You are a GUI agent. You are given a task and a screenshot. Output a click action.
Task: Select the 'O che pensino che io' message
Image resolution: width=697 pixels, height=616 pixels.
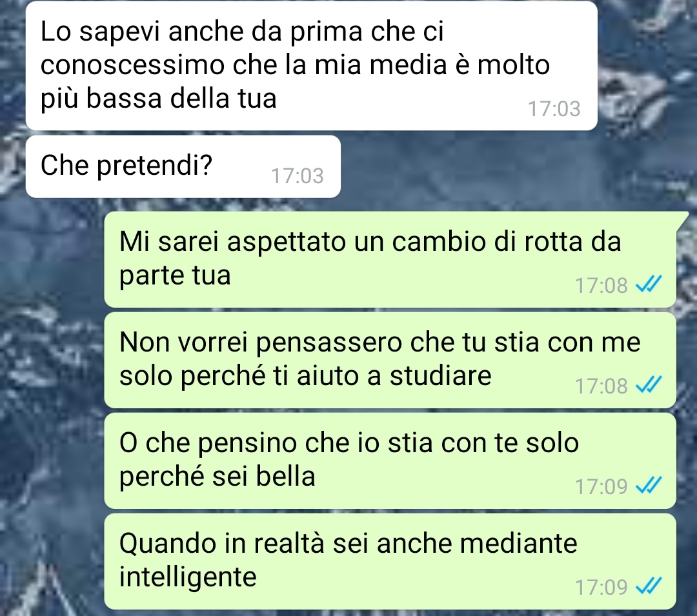[x=390, y=461]
